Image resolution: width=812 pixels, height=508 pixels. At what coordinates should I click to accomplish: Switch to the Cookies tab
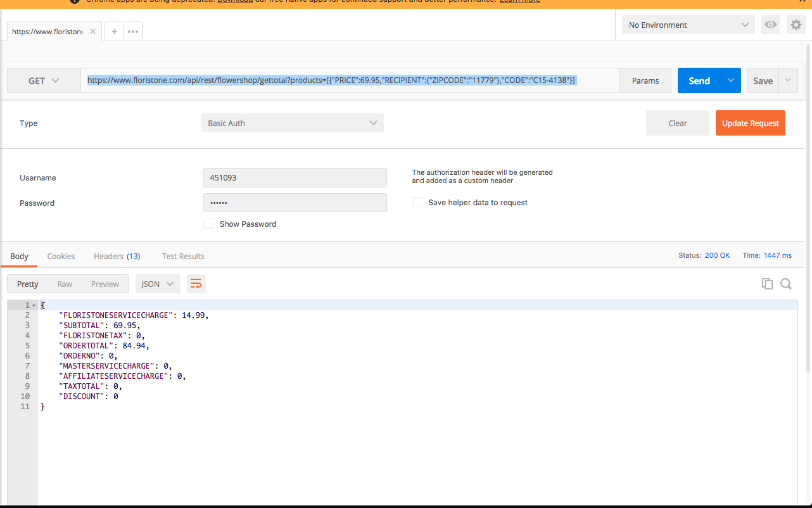point(61,256)
